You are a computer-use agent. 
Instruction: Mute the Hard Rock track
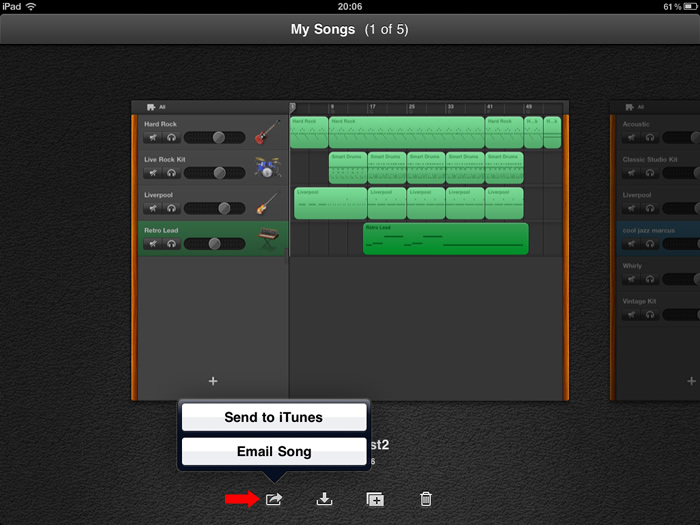click(x=153, y=138)
